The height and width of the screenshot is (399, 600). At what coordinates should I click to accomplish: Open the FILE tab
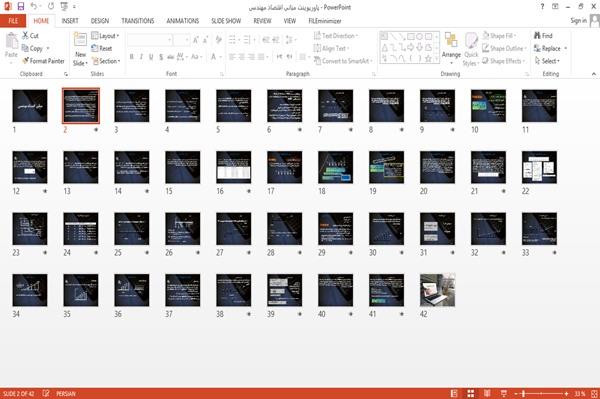[x=13, y=21]
